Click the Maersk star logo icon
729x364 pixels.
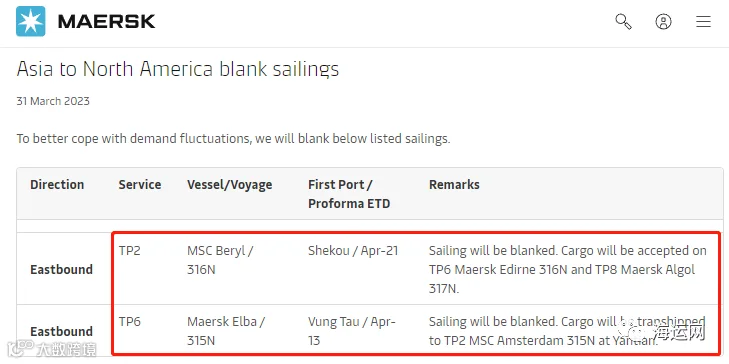(31, 21)
